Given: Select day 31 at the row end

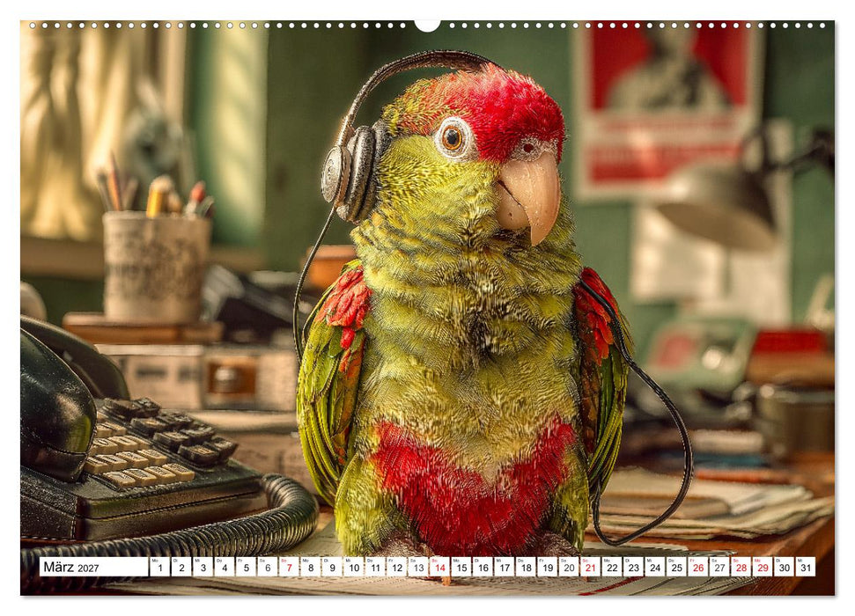Looking at the screenshot, I should coord(806,567).
